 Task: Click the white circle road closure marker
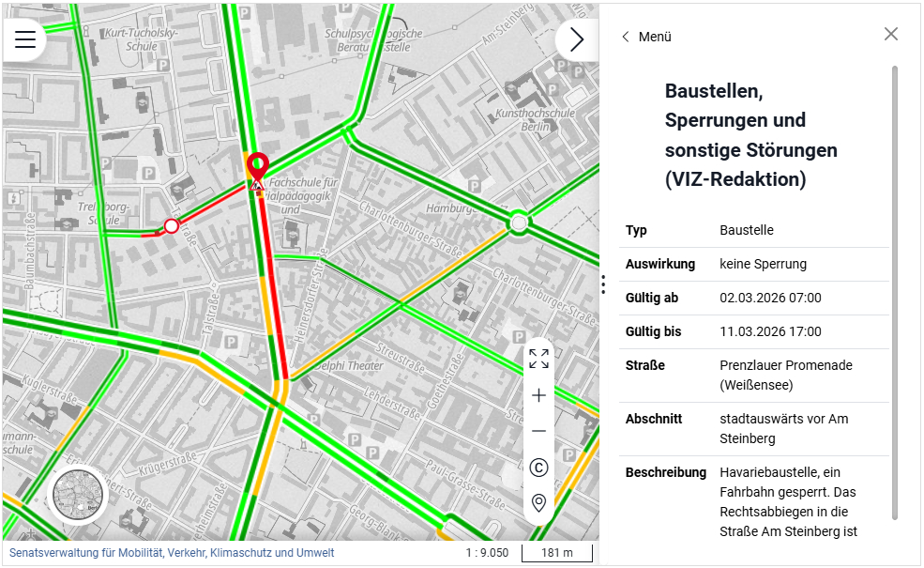click(x=172, y=225)
